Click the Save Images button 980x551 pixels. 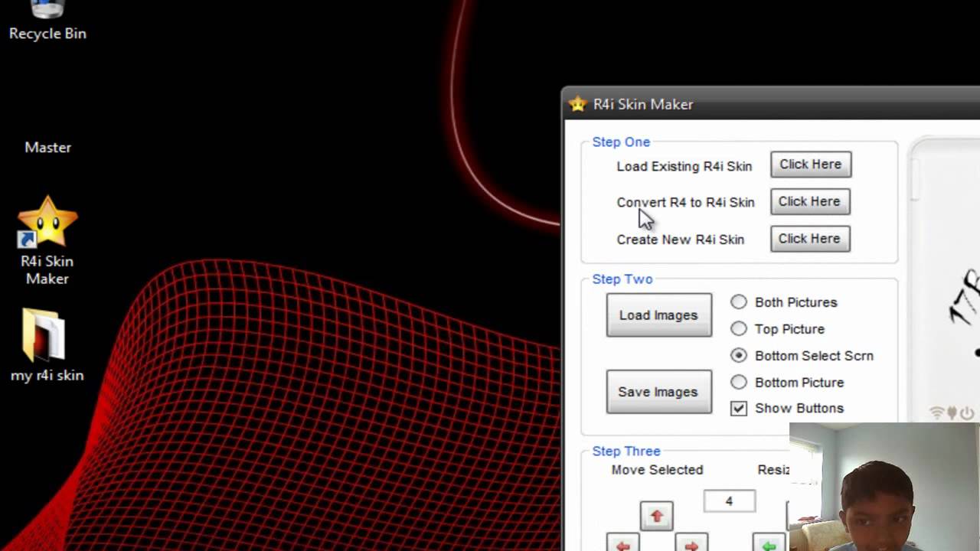point(658,392)
